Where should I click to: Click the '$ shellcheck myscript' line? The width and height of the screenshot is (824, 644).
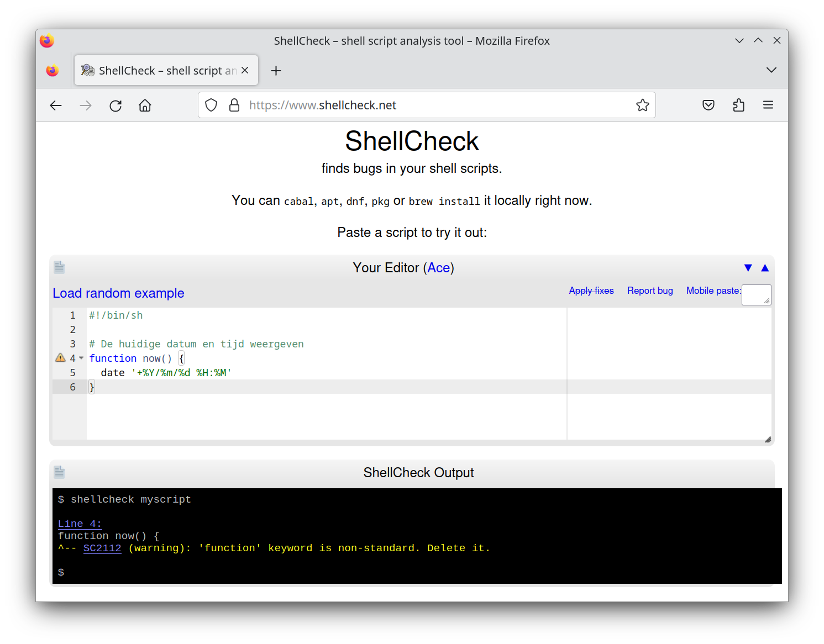(x=124, y=499)
